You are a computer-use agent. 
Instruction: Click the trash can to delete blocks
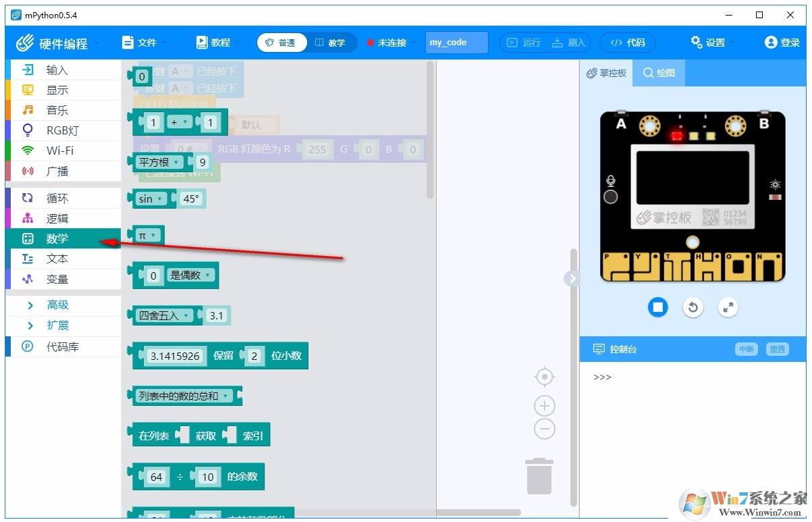[x=538, y=476]
